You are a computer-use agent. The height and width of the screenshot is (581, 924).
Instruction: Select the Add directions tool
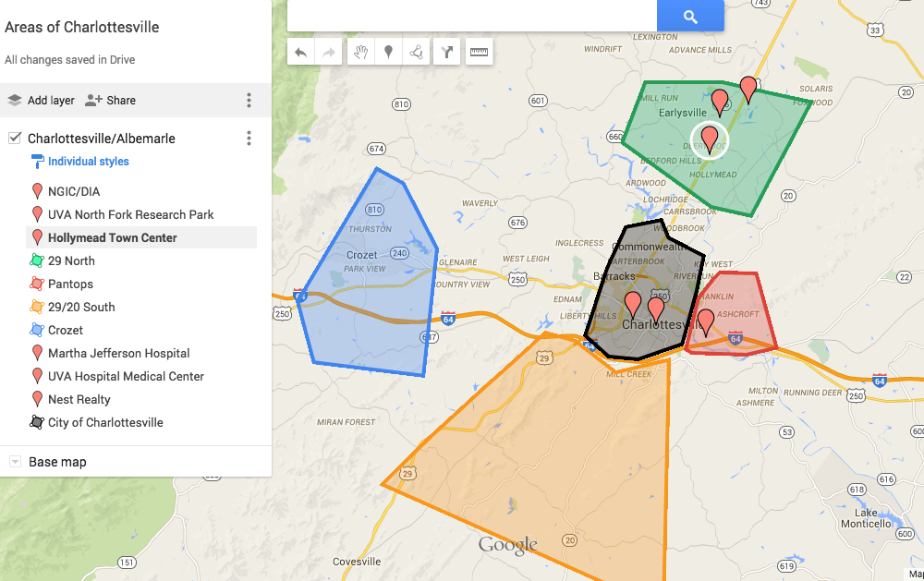pyautogui.click(x=447, y=51)
